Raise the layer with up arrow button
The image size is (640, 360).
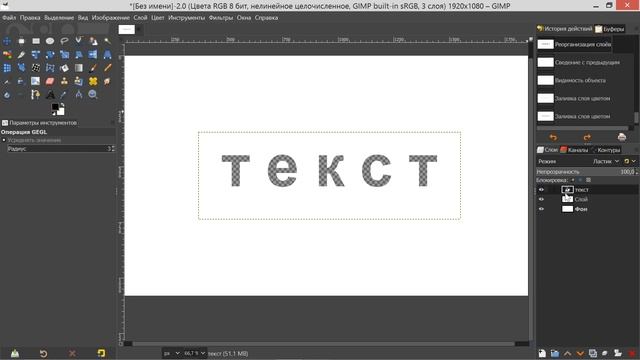pos(567,353)
